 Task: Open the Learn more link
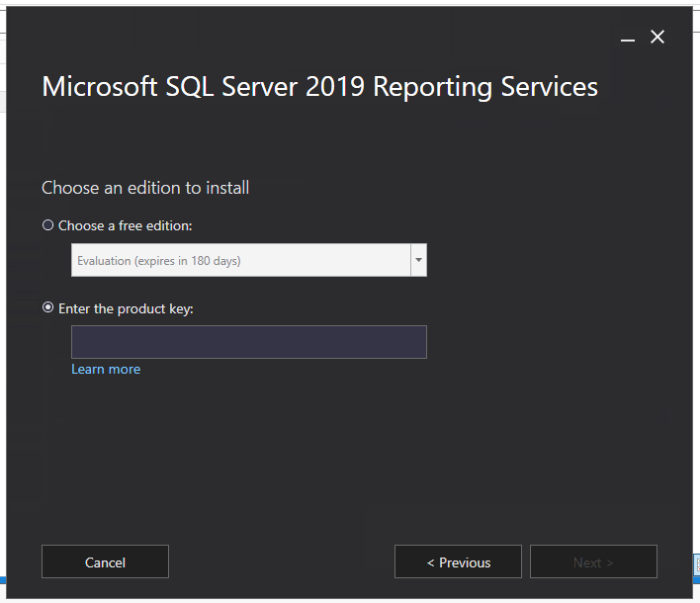(106, 369)
